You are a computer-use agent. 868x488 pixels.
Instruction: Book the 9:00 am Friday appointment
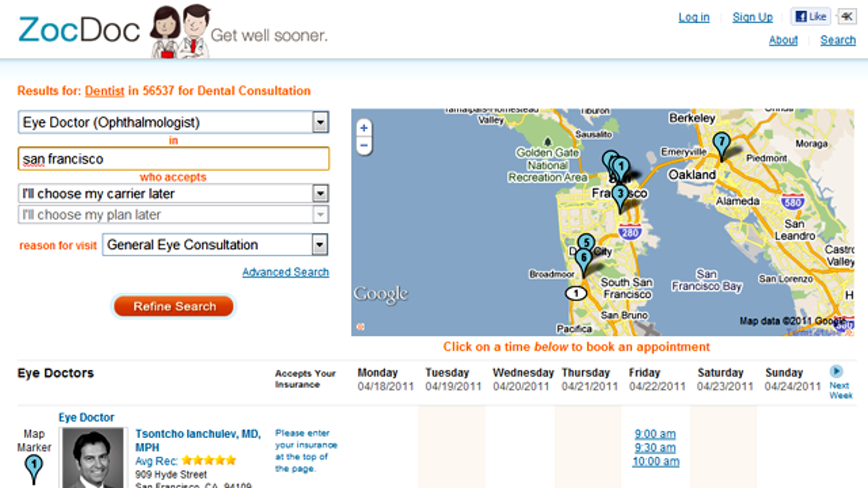655,434
